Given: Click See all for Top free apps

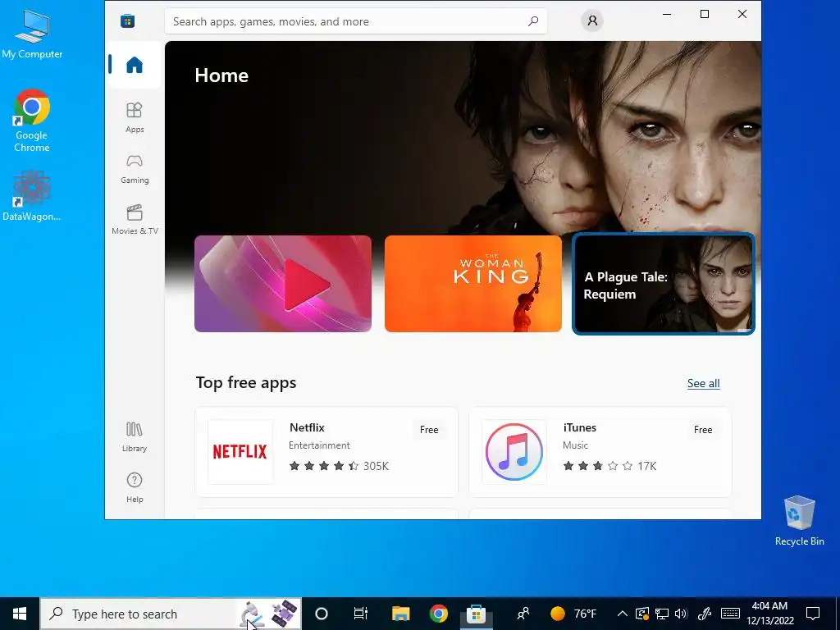Looking at the screenshot, I should click(703, 384).
